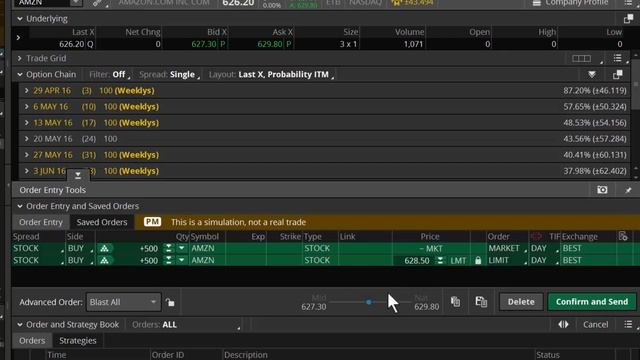Screen dimensions: 640x360
Task: Click the Delete button
Action: (x=521, y=302)
